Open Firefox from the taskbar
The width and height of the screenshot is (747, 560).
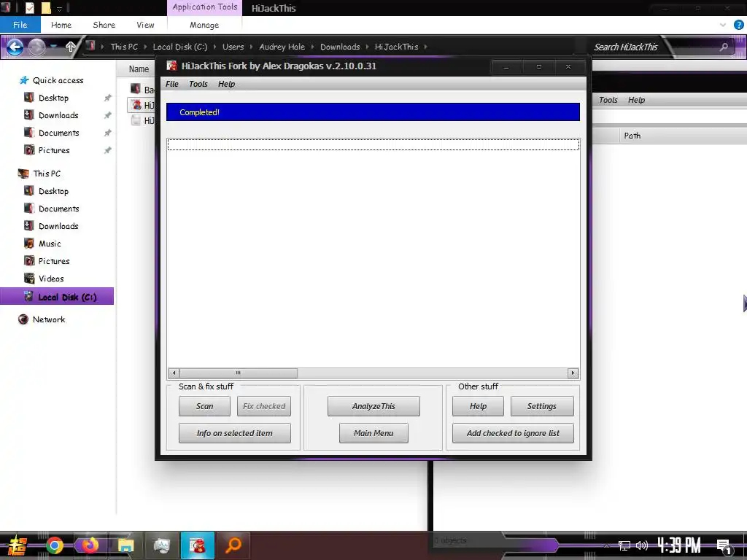90,545
